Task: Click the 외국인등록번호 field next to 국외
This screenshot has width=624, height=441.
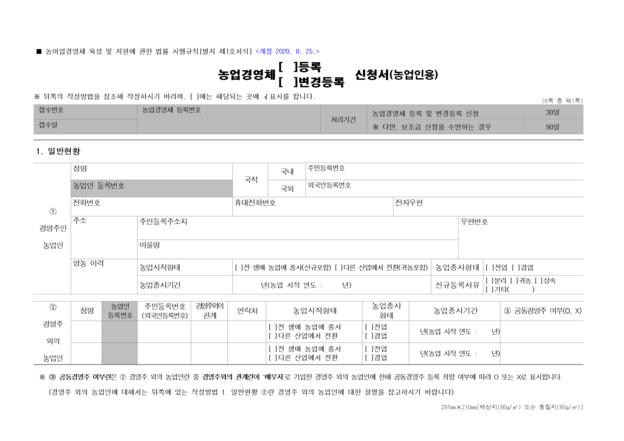Action: pos(445,188)
